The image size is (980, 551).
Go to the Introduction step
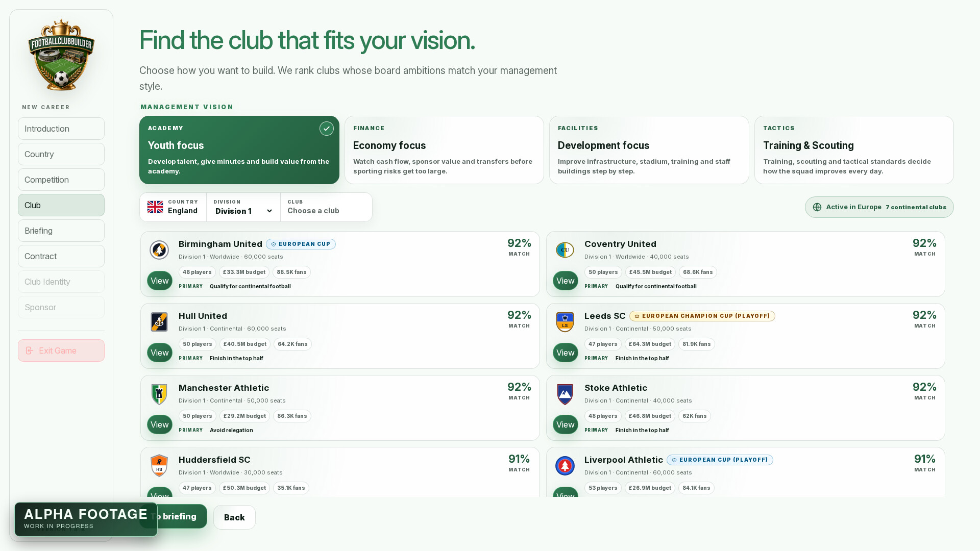[61, 129]
